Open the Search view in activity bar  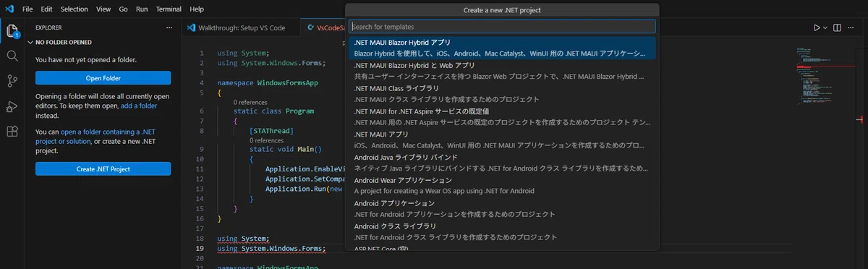coord(12,56)
